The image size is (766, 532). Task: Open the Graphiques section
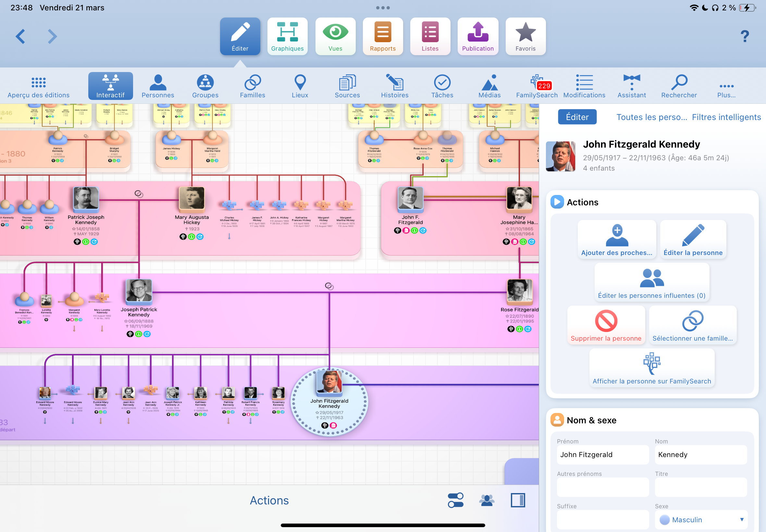[x=288, y=36]
